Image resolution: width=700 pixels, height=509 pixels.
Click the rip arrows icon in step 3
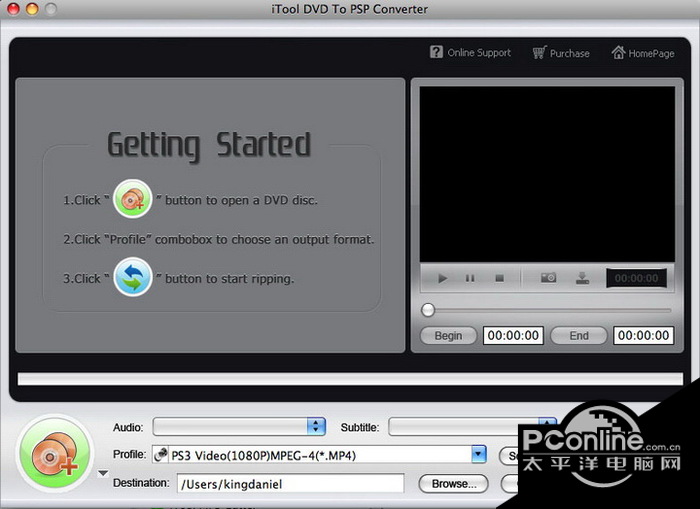[x=133, y=277]
